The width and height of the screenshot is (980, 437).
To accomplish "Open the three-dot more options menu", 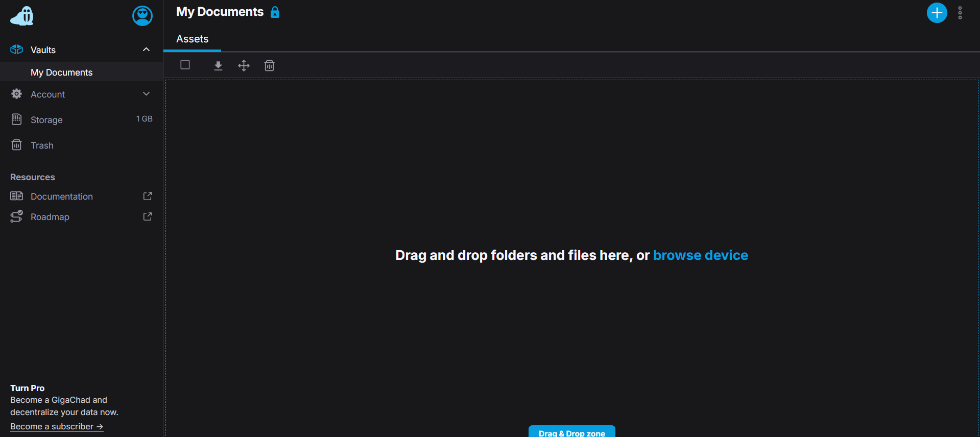I will [x=960, y=13].
